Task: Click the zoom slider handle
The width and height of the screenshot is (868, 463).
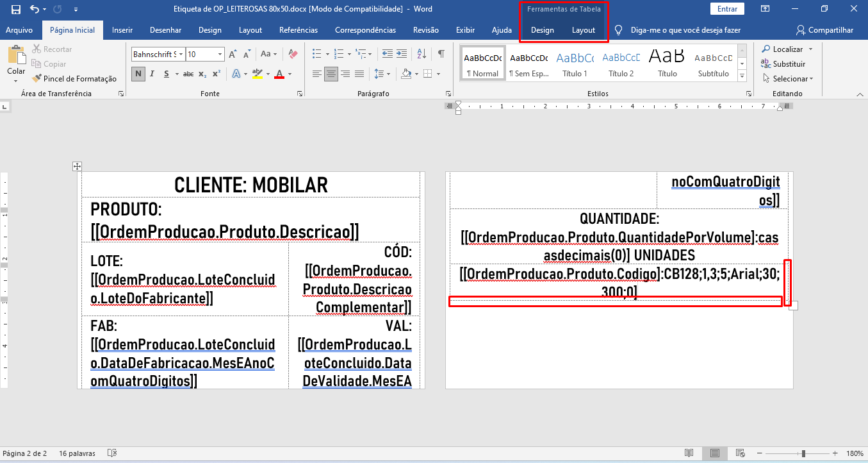Action: point(803,453)
